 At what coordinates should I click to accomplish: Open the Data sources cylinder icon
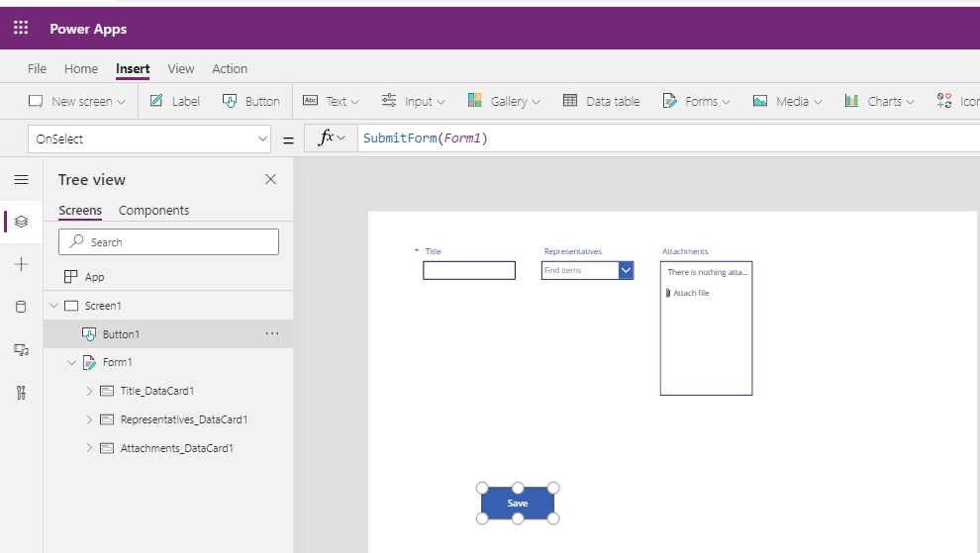pos(21,307)
